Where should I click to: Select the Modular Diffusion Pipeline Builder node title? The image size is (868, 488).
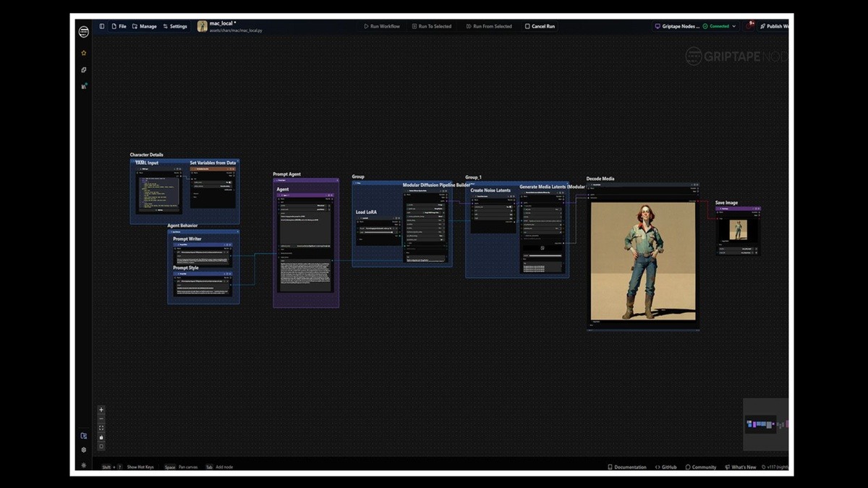tap(437, 185)
